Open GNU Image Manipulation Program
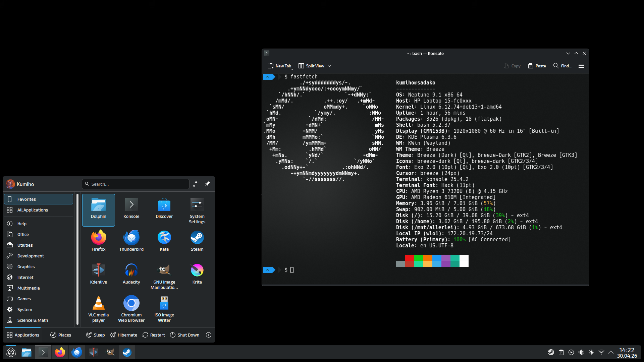 164,276
